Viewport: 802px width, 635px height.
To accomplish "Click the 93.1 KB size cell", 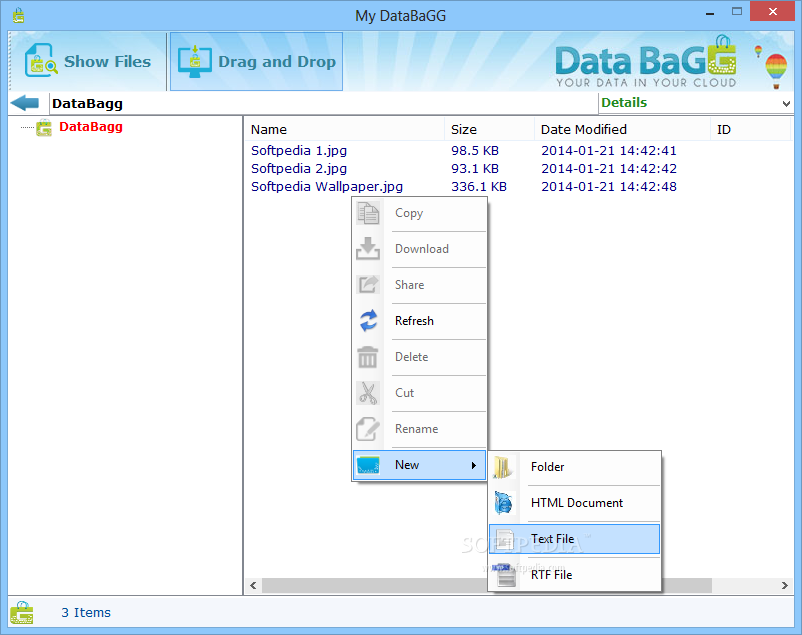I will click(x=475, y=169).
